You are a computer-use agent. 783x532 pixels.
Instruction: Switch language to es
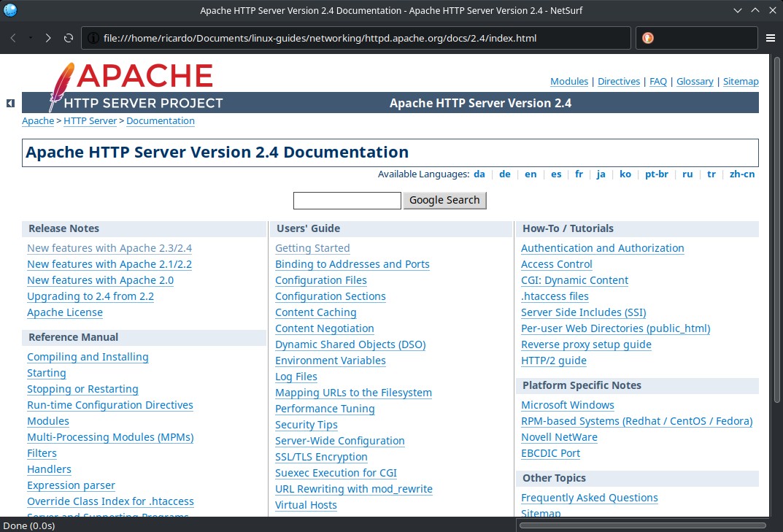click(x=556, y=174)
